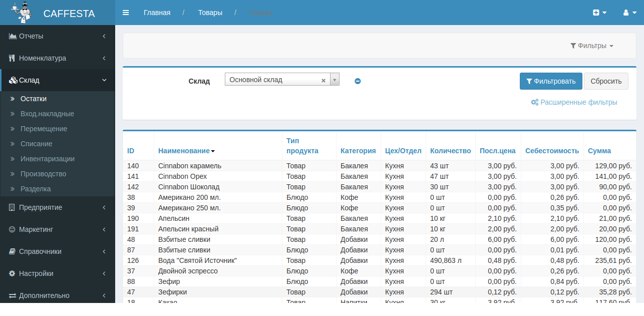Screen dimensions: 644x316
Task: Toggle sidebar with hamburger menu icon
Action: 126,13
